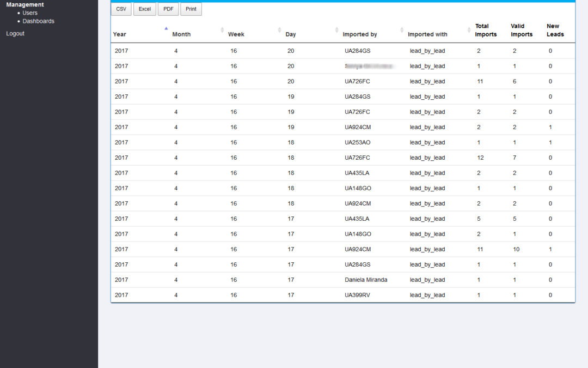588x368 pixels.
Task: Select the UA253AO imported by cell
Action: 358,142
